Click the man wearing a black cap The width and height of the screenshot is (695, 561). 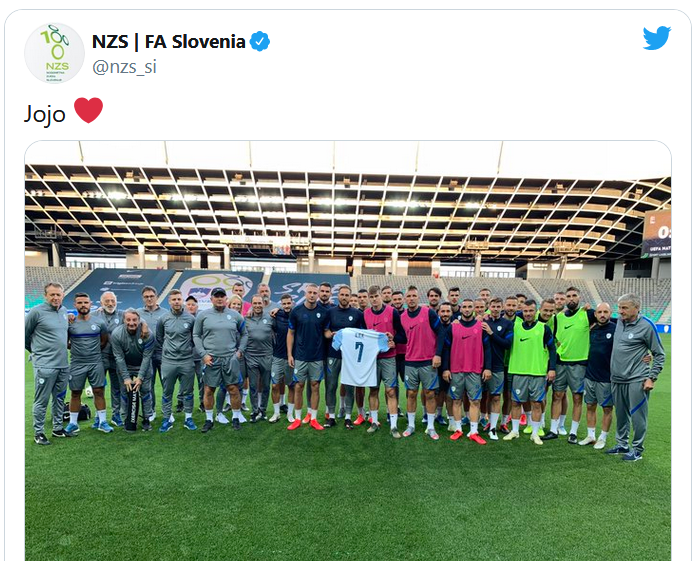point(220,359)
